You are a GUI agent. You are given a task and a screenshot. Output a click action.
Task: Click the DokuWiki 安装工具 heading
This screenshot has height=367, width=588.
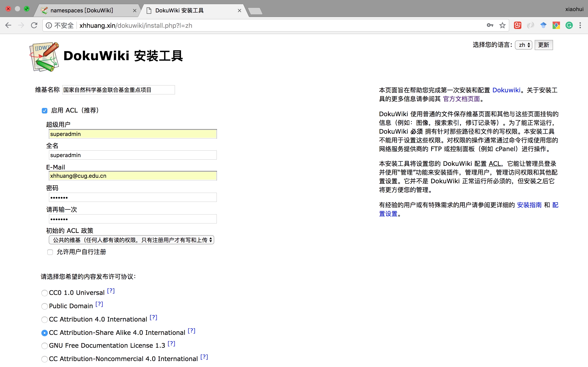coord(123,56)
